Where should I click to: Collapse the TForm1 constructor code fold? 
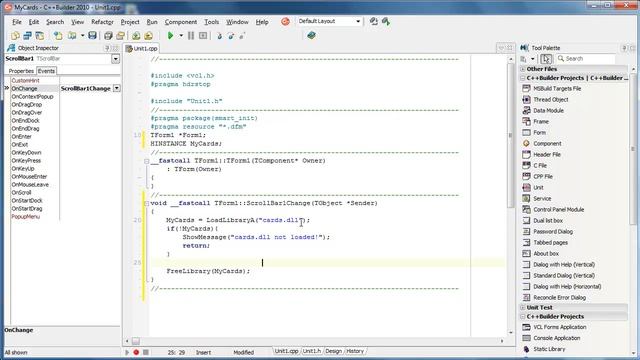click(x=146, y=161)
